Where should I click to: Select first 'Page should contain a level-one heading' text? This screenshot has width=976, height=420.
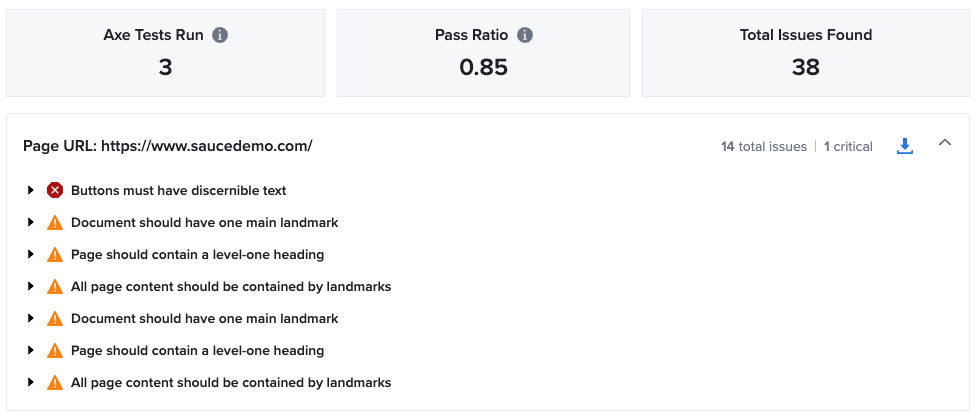click(x=197, y=254)
